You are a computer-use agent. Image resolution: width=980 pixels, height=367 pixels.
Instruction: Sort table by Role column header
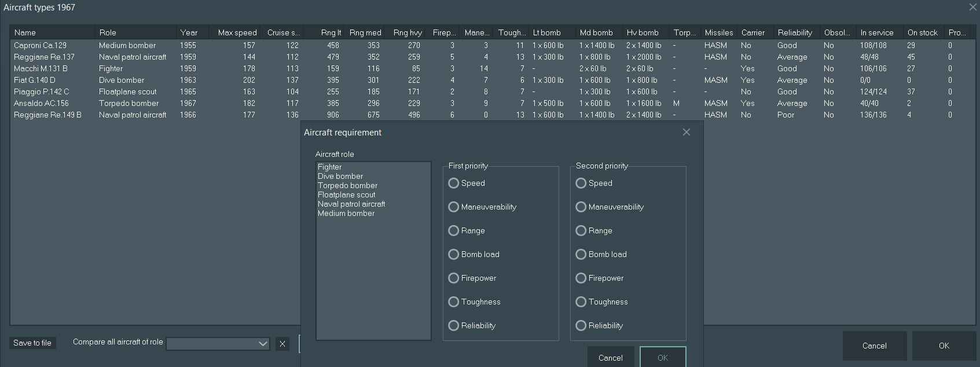135,32
